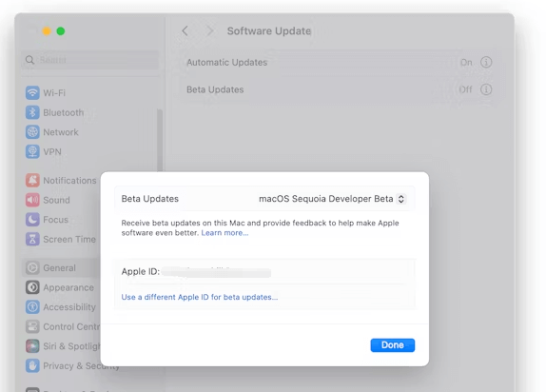Viewport: 546px width, 392px height.
Task: Open the Wi-Fi icon in sidebar
Action: click(x=32, y=93)
